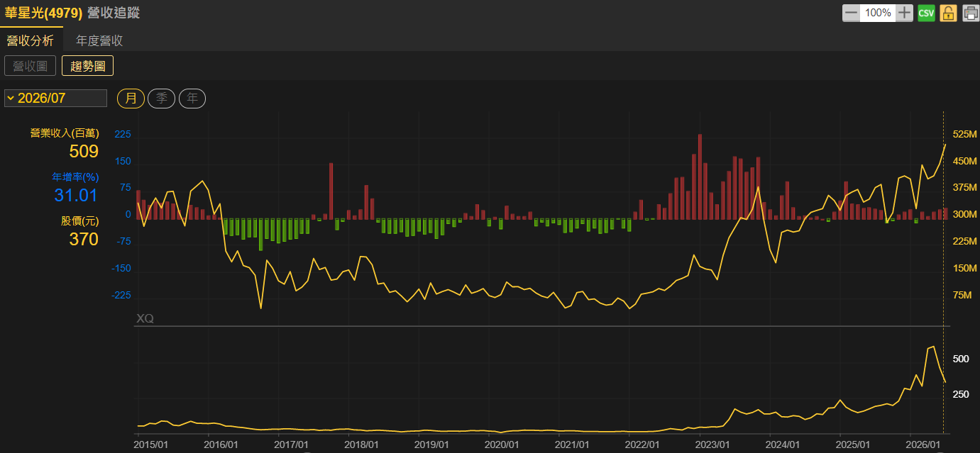The image size is (980, 453).
Task: Click the 營業收入(百萬) label
Action: tap(65, 133)
